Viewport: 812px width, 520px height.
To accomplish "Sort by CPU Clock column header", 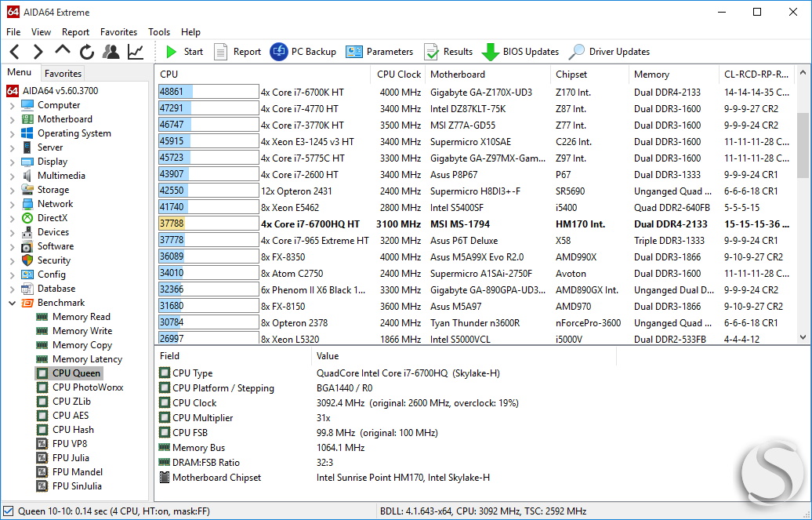I will [x=398, y=75].
